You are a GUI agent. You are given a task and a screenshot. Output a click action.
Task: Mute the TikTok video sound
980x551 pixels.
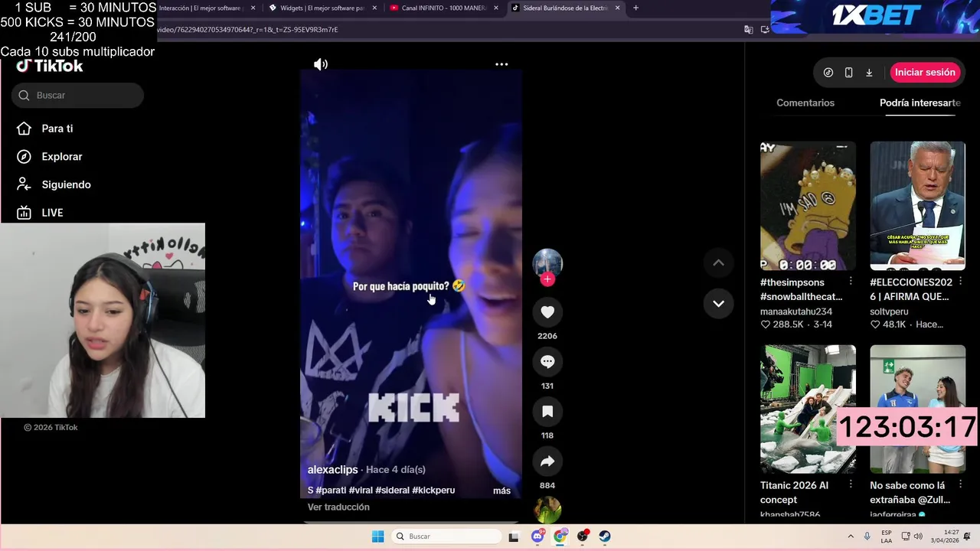[321, 64]
